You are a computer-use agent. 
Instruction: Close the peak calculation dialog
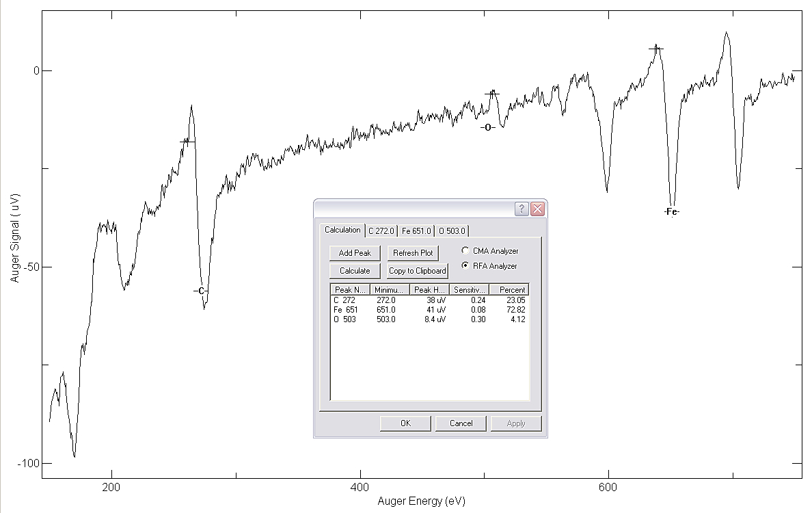click(x=537, y=209)
